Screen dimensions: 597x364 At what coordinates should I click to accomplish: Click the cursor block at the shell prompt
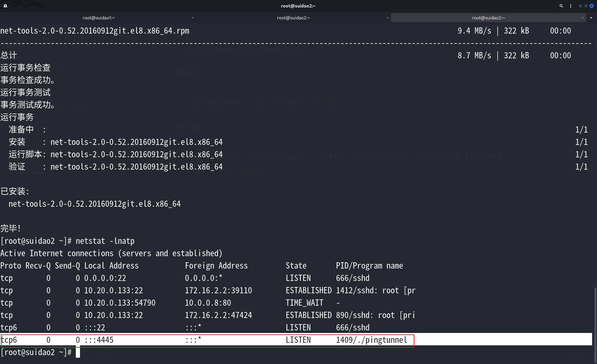point(78,352)
